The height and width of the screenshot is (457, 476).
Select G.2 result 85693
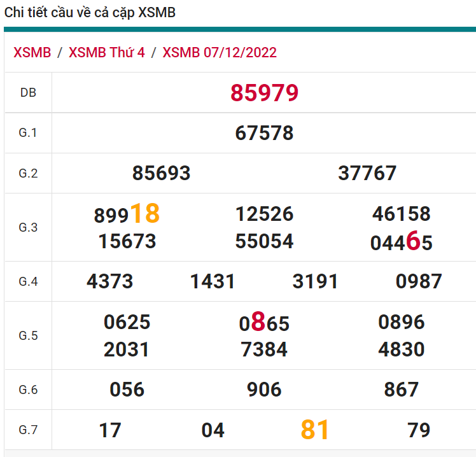click(x=161, y=173)
